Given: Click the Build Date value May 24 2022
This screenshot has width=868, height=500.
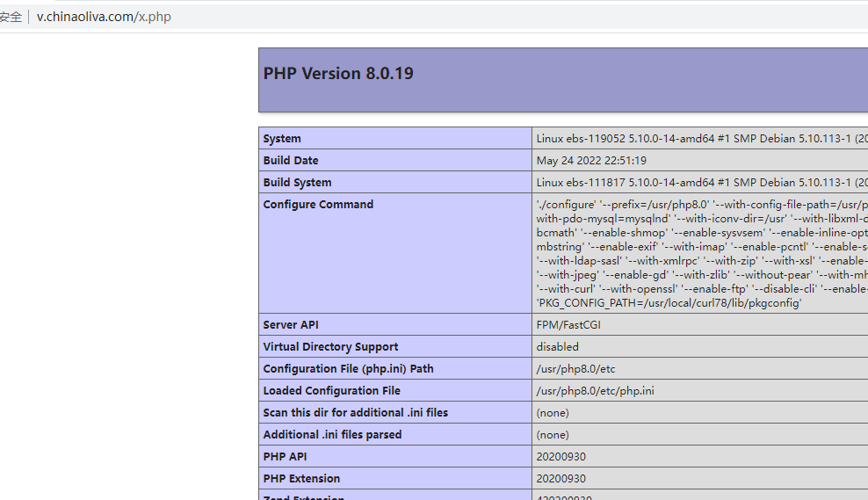Looking at the screenshot, I should pos(591,161).
